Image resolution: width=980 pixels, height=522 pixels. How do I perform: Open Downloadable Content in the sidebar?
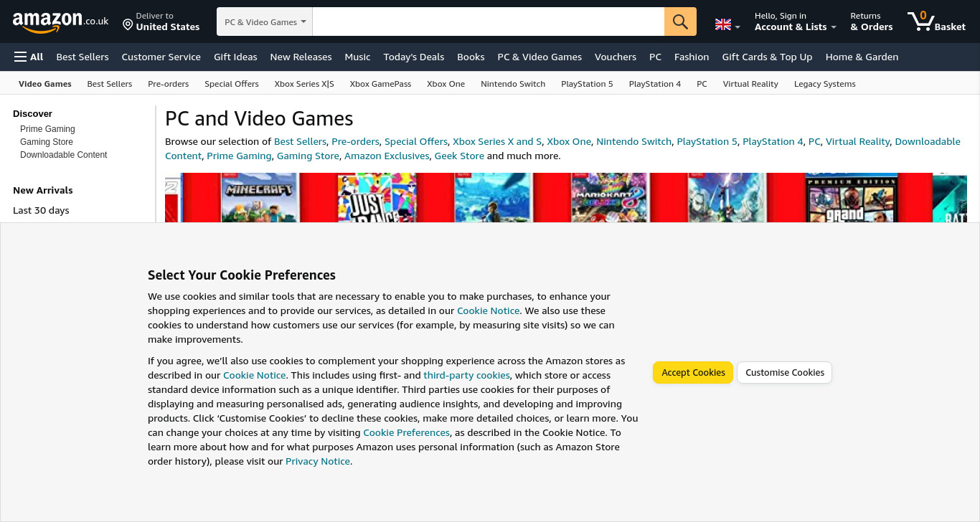coord(64,155)
